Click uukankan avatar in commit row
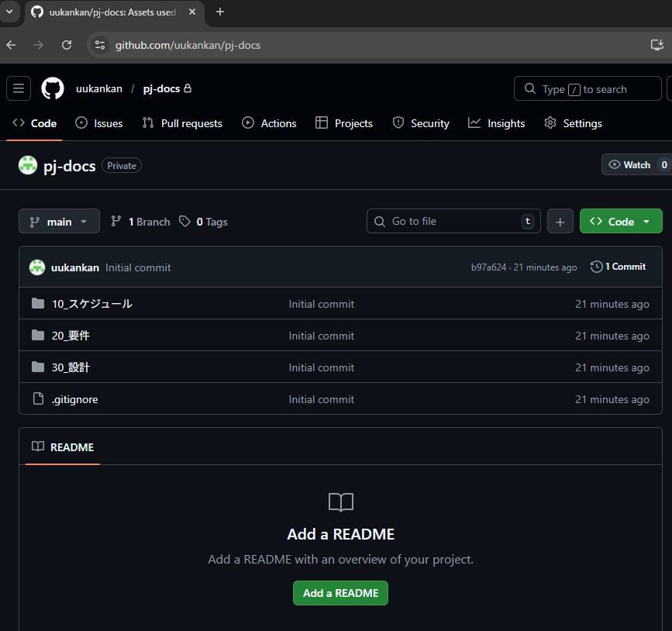The width and height of the screenshot is (672, 631). pos(37,267)
